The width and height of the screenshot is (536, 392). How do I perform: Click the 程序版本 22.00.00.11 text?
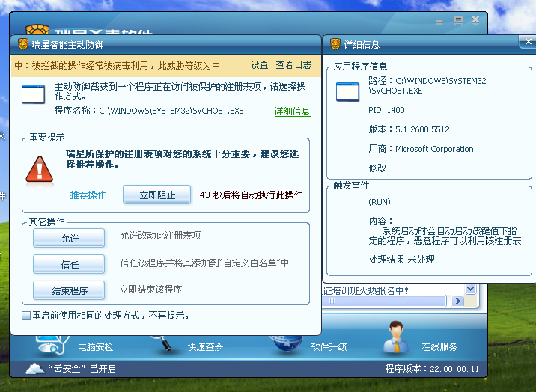click(432, 369)
